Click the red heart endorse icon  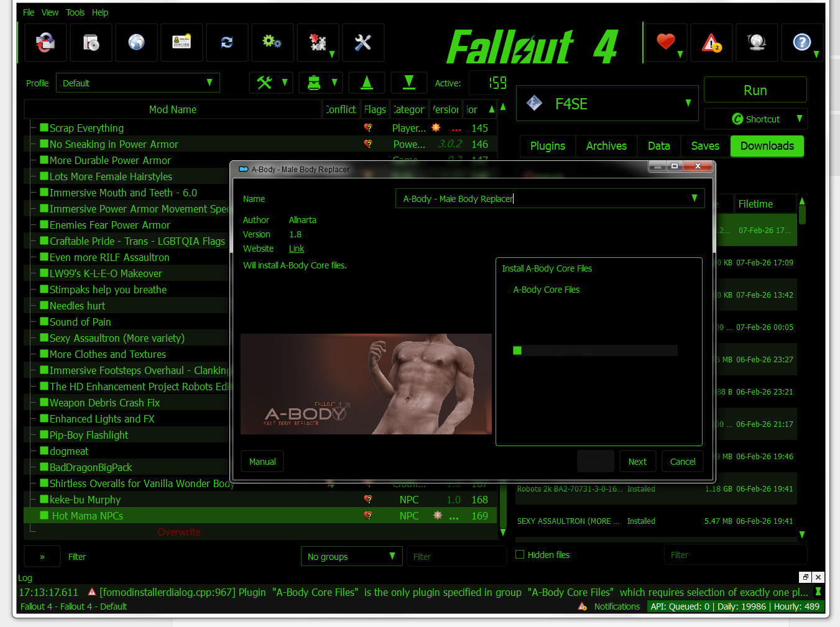[x=666, y=42]
